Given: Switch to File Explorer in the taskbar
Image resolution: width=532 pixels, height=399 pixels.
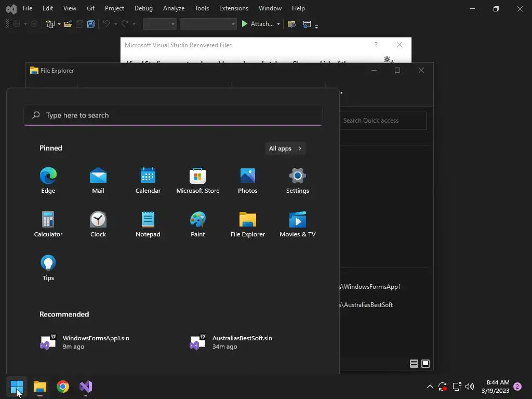Looking at the screenshot, I should [39, 387].
